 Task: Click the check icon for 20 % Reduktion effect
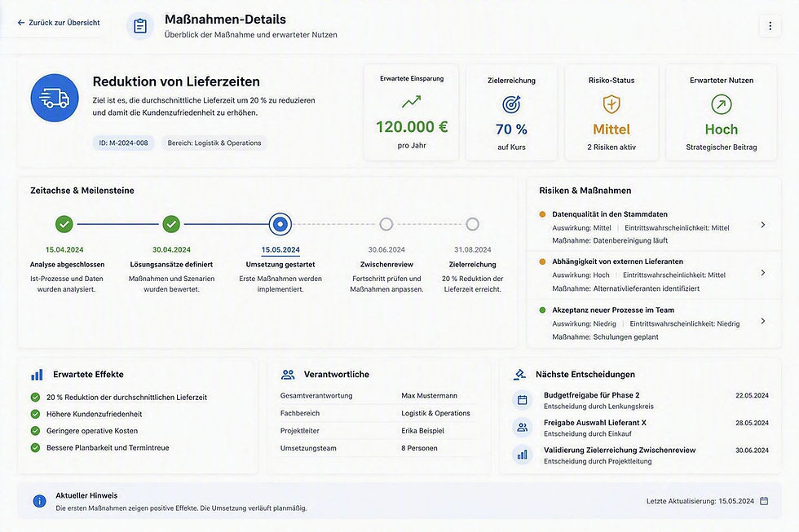pos(35,397)
